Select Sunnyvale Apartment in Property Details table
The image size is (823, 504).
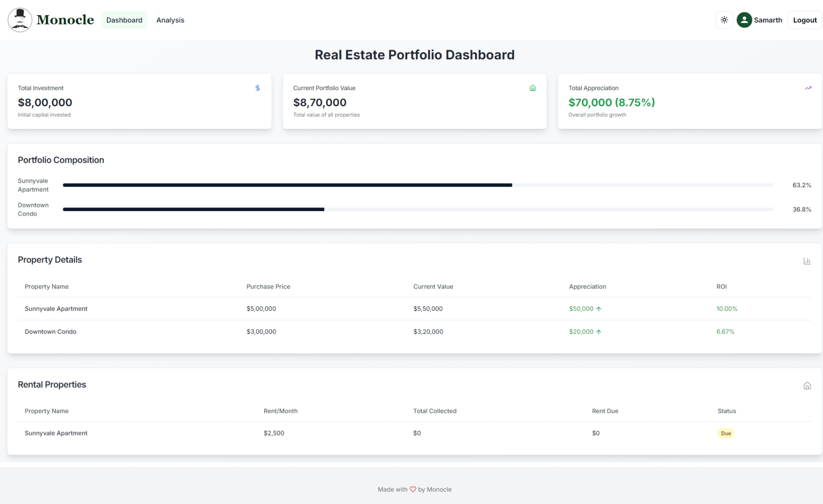tap(56, 309)
